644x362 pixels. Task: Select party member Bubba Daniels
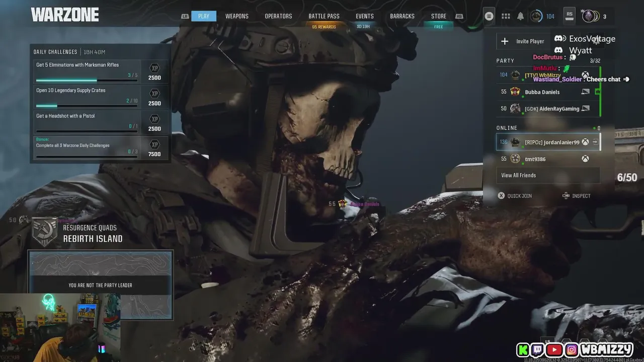pyautogui.click(x=548, y=92)
